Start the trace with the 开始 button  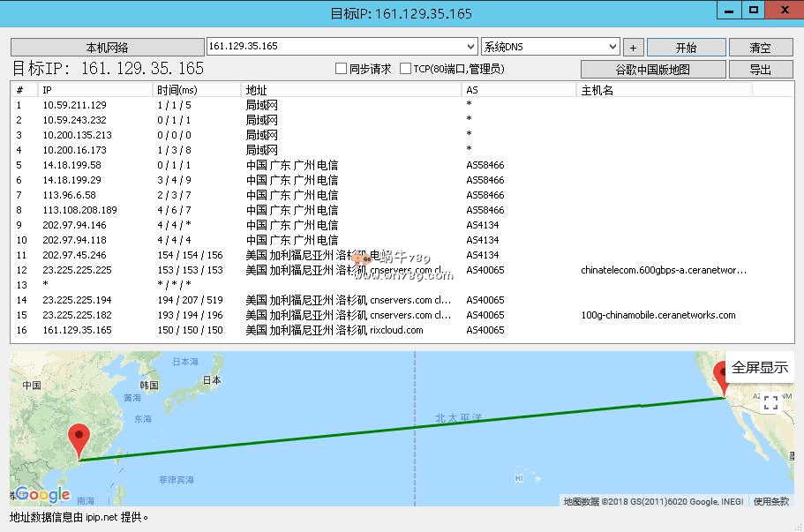[x=686, y=48]
